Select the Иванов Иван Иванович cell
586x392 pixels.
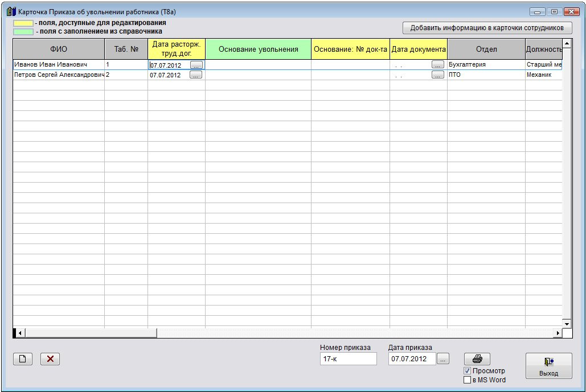[x=59, y=65]
